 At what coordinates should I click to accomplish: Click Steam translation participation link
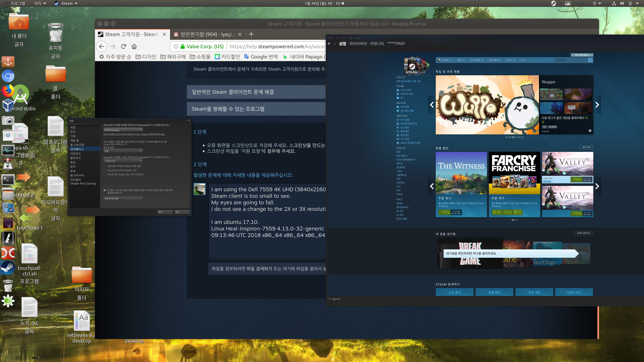134,134
